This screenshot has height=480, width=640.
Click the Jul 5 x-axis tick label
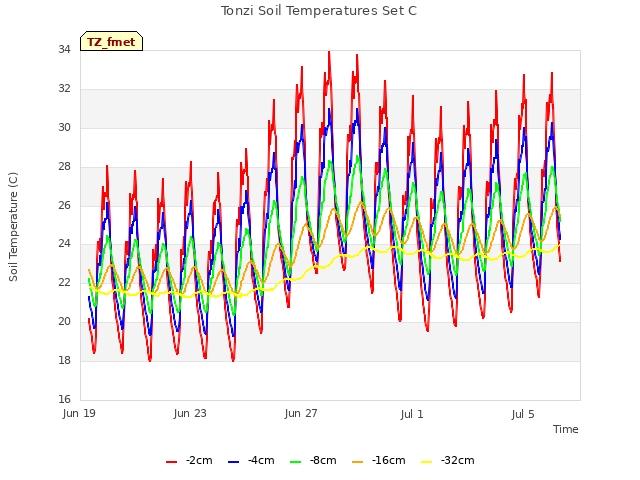click(523, 414)
